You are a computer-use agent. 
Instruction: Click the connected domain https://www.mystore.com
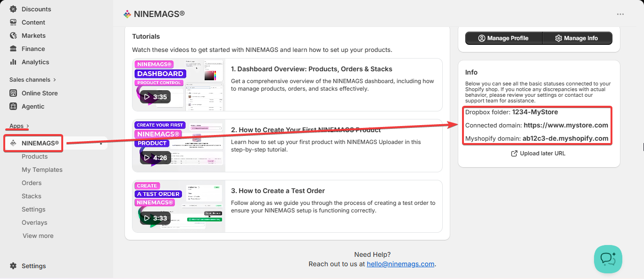point(566,126)
